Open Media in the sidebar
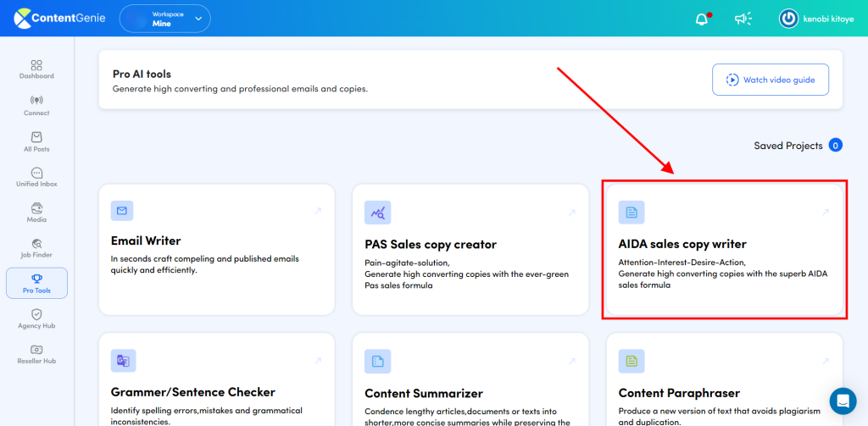 tap(36, 213)
